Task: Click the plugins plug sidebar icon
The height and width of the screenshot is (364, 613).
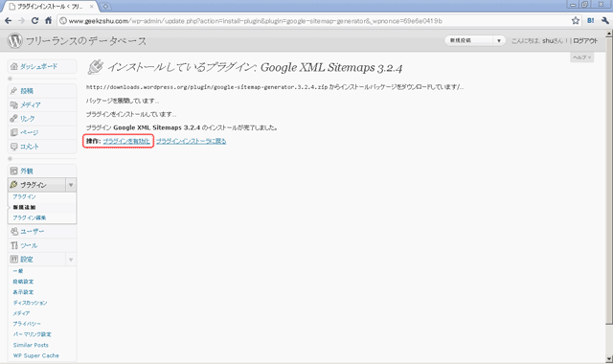Action: [x=14, y=185]
